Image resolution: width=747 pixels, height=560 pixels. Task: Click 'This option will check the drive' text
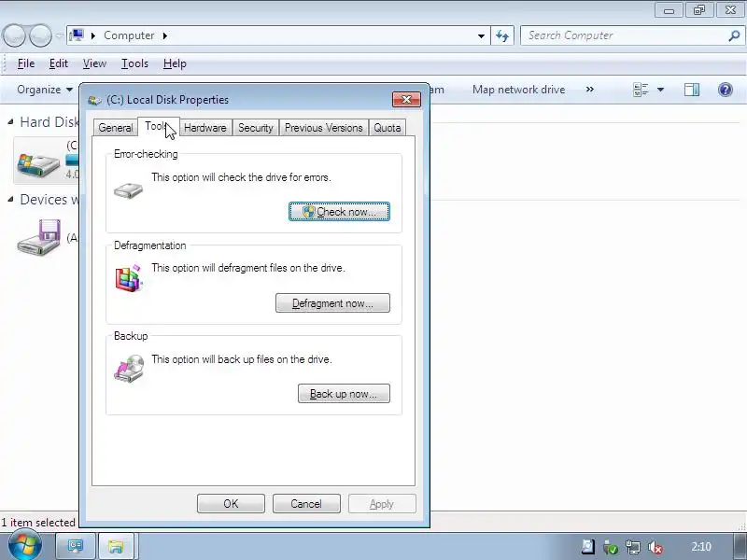click(x=241, y=177)
